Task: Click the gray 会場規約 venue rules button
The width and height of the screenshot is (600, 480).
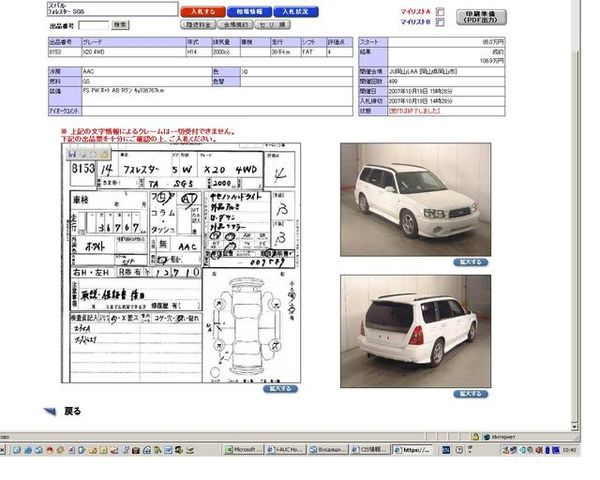Action: [235, 25]
